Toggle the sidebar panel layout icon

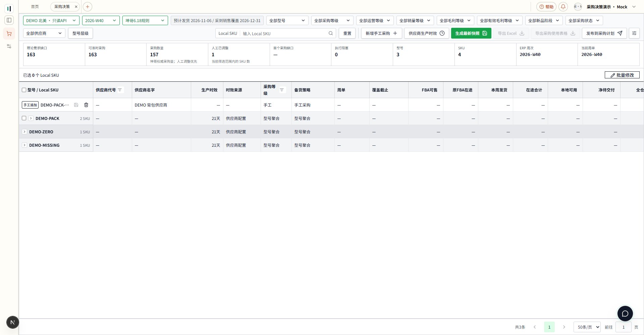tap(9, 20)
